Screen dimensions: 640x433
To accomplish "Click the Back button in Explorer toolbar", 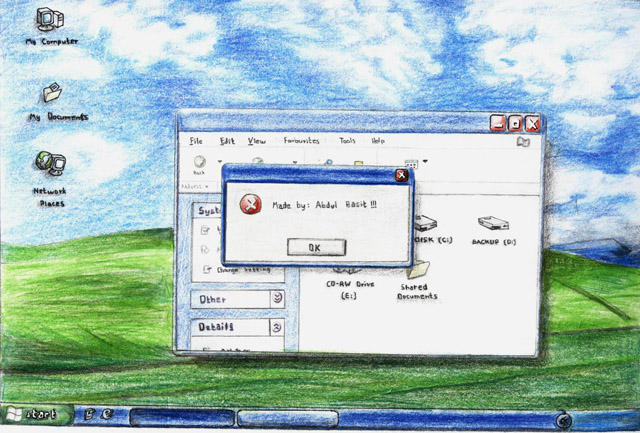I will 199,164.
